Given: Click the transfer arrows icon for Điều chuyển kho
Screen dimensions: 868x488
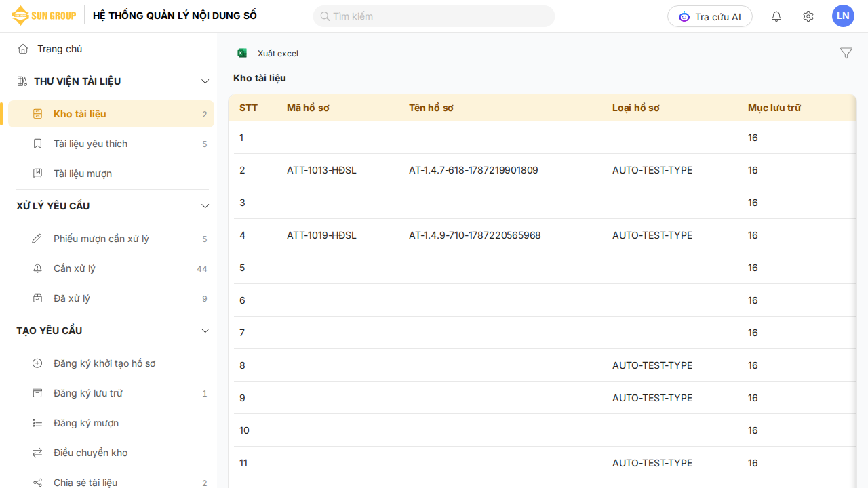Looking at the screenshot, I should (x=38, y=453).
